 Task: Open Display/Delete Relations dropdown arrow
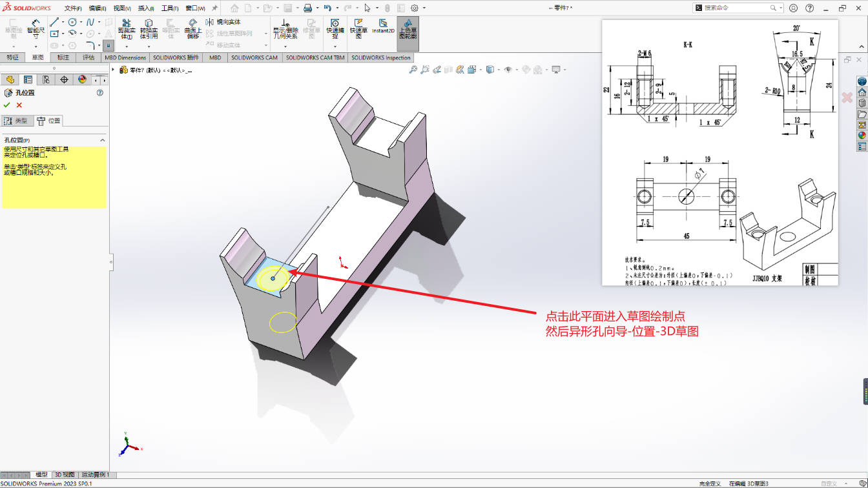285,46
